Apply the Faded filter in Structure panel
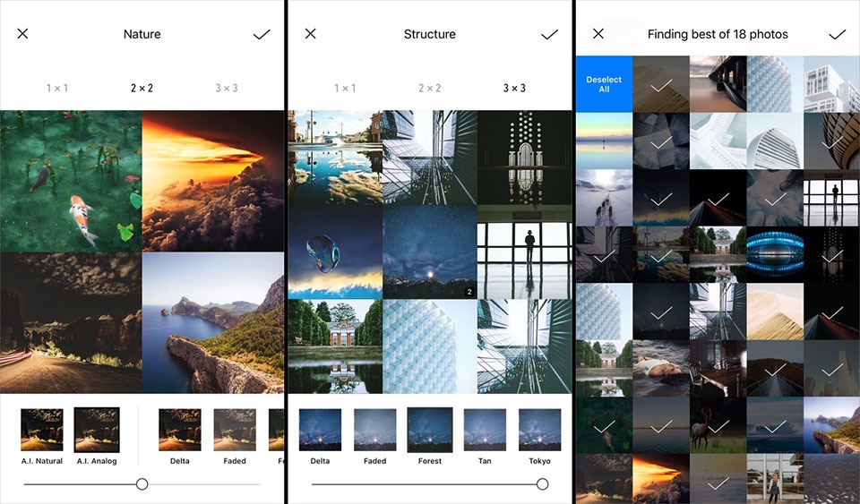This screenshot has width=860, height=504. coord(375,437)
